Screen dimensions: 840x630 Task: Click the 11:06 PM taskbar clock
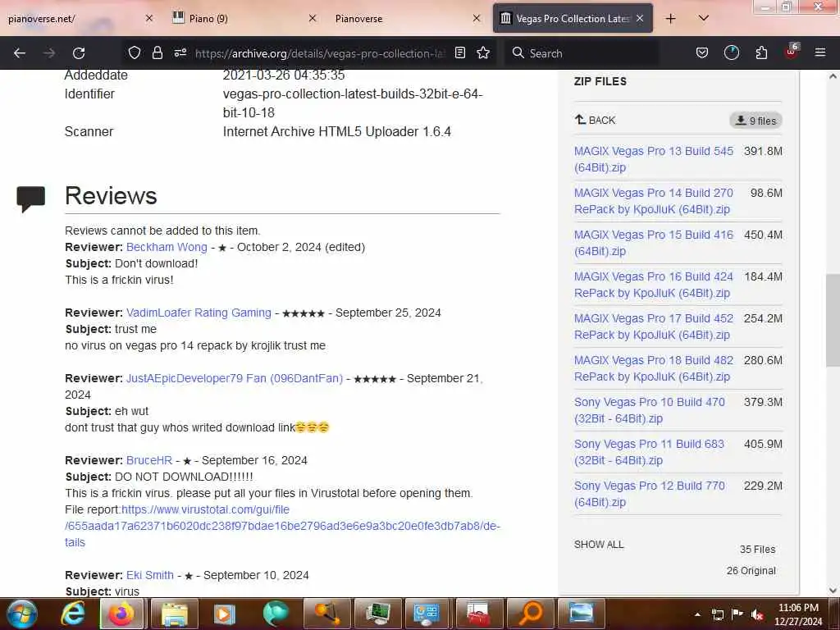tap(798, 614)
